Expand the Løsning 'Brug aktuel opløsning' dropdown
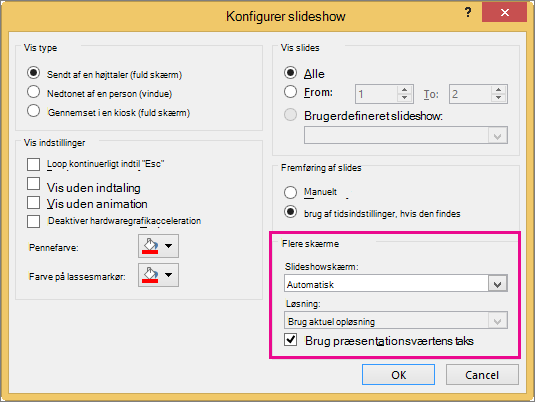535x402 pixels. tap(497, 321)
